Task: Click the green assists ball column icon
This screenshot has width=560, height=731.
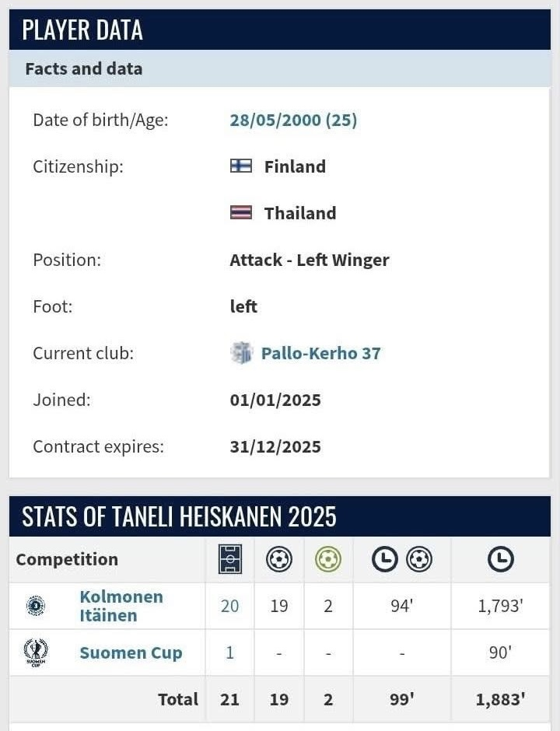Action: coord(328,559)
